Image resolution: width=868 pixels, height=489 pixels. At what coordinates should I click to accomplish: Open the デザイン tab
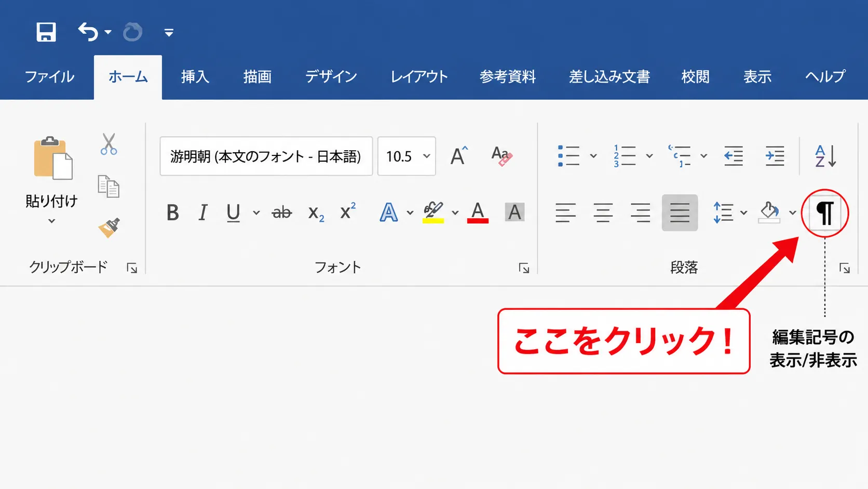331,77
